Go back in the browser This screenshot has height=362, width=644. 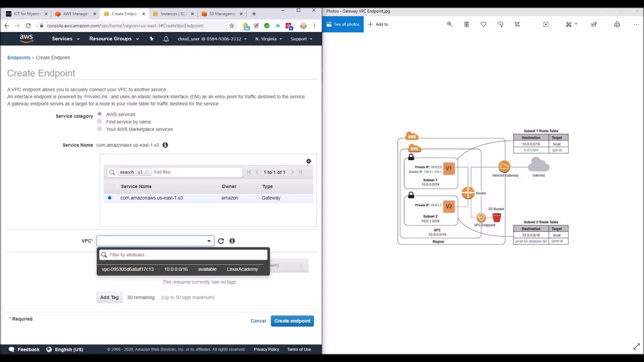tap(7, 26)
